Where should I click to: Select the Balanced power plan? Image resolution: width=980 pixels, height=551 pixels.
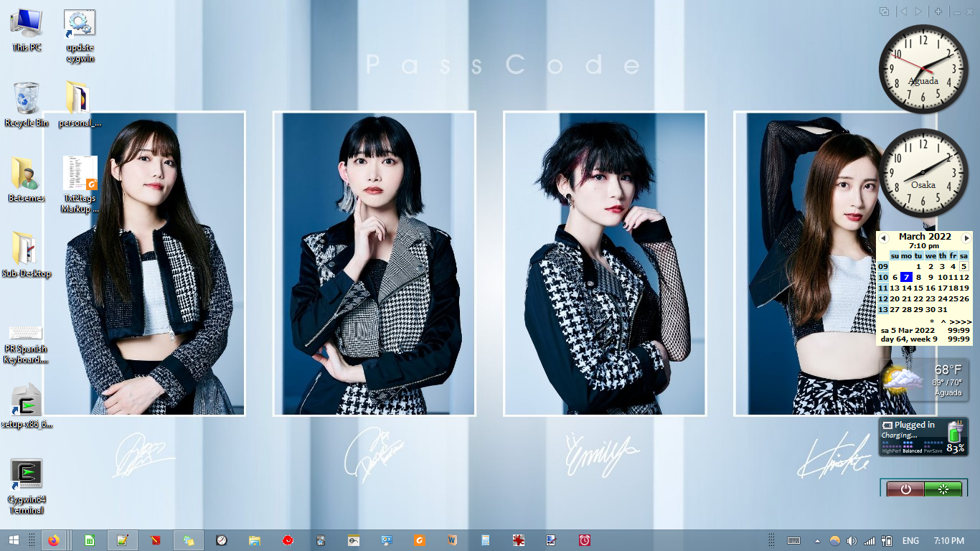(912, 448)
